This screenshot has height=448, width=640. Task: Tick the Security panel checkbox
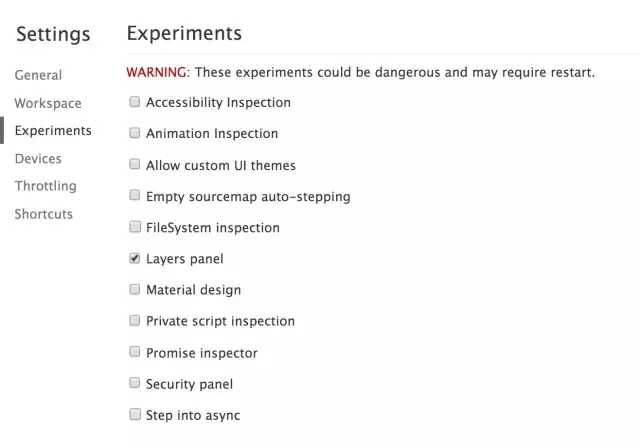(135, 383)
